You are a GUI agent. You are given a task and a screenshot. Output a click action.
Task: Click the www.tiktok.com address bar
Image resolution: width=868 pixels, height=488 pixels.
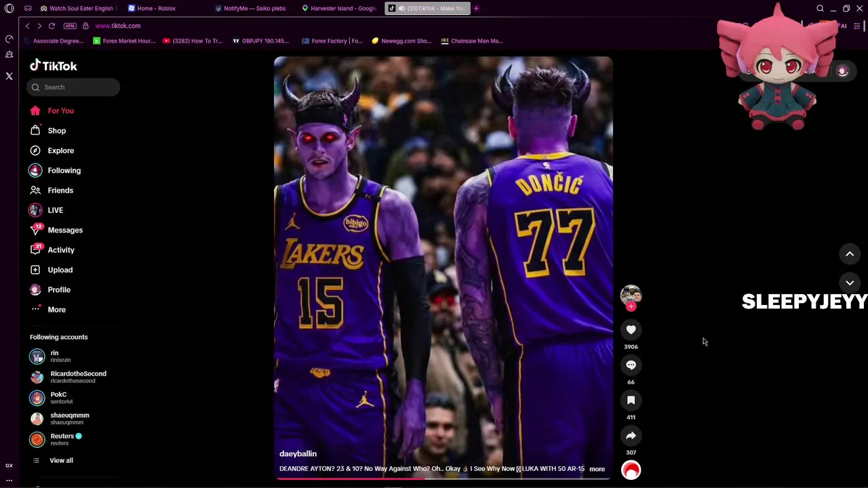(118, 26)
